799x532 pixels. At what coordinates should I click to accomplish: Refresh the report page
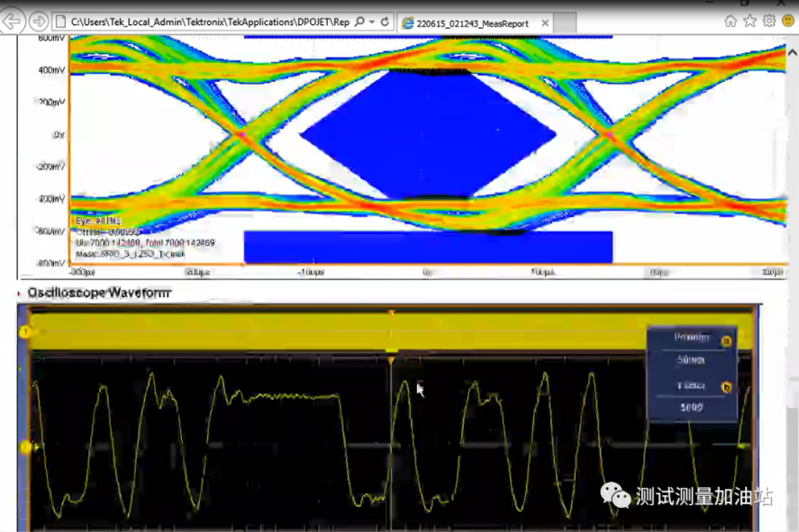[x=385, y=22]
